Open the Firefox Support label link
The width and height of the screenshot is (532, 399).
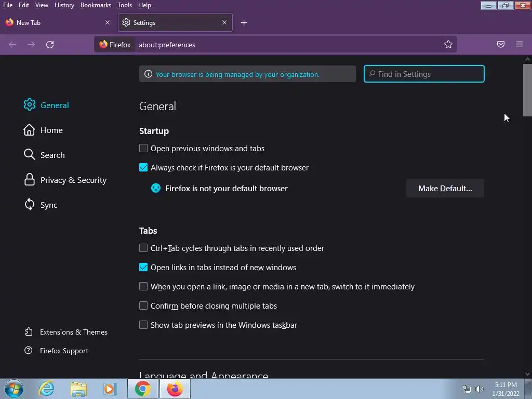pos(64,351)
